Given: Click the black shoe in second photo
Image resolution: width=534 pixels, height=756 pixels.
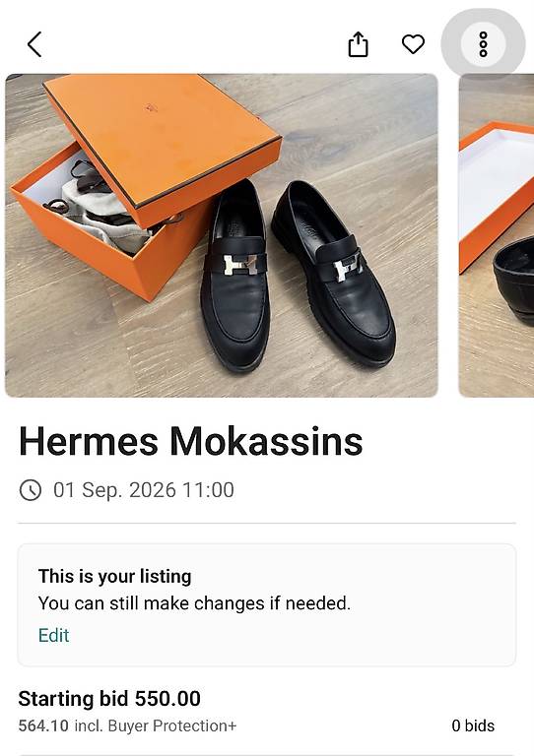Looking at the screenshot, I should point(513,280).
